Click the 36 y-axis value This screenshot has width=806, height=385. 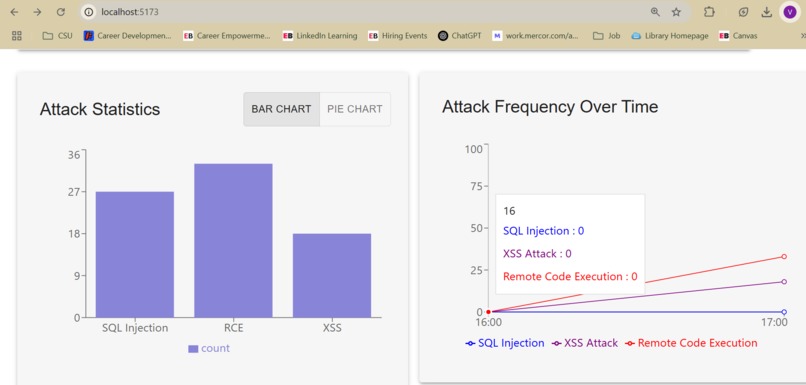74,155
